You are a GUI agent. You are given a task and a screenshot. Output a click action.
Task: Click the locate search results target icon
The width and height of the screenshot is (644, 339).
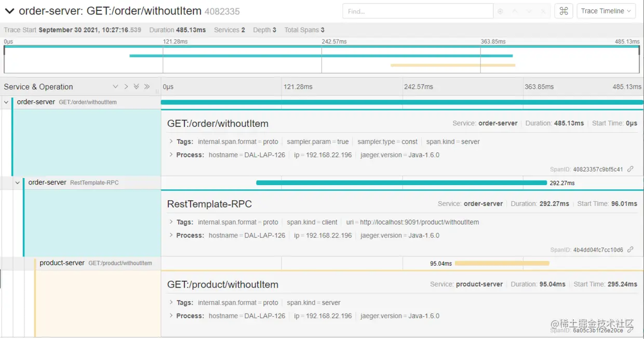coord(500,11)
